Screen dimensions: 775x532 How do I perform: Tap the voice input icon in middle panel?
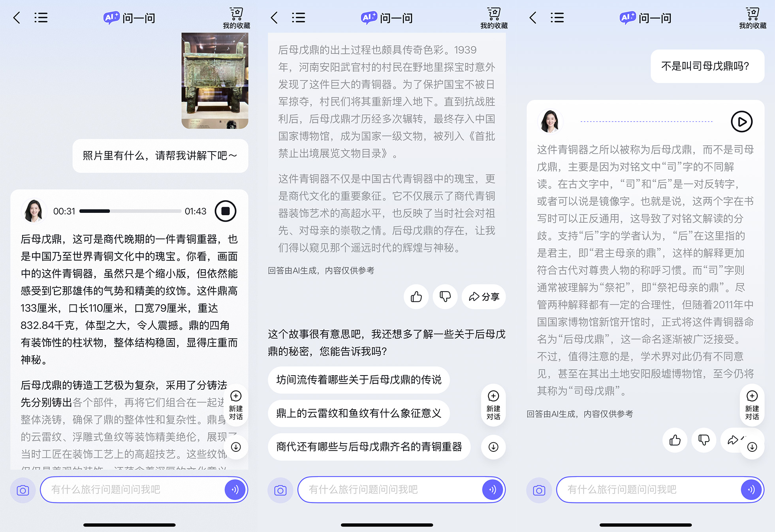pyautogui.click(x=492, y=490)
